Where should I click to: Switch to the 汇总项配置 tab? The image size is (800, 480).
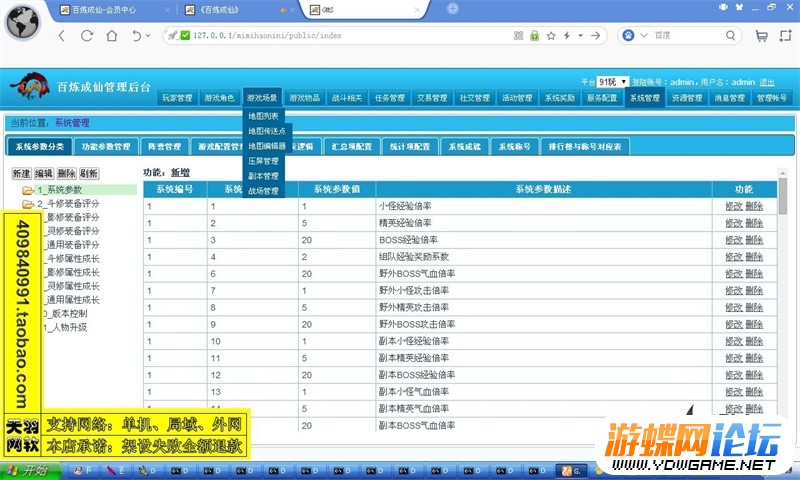[352, 147]
